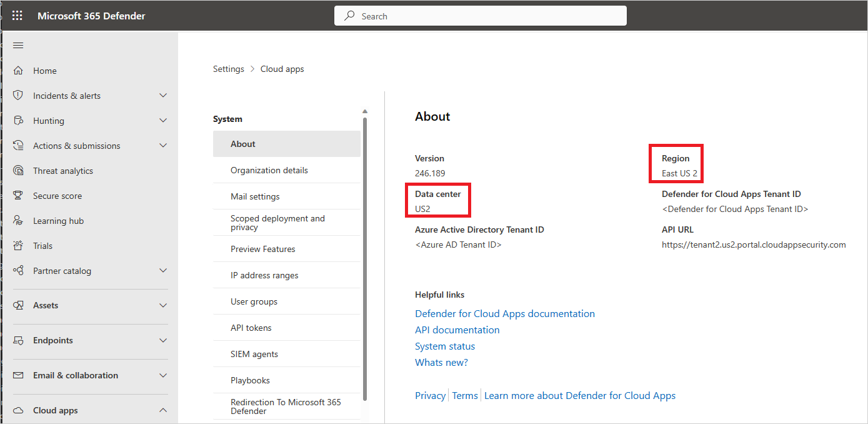This screenshot has width=868, height=424.
Task: Click the Incidents & alerts shield icon
Action: click(18, 96)
